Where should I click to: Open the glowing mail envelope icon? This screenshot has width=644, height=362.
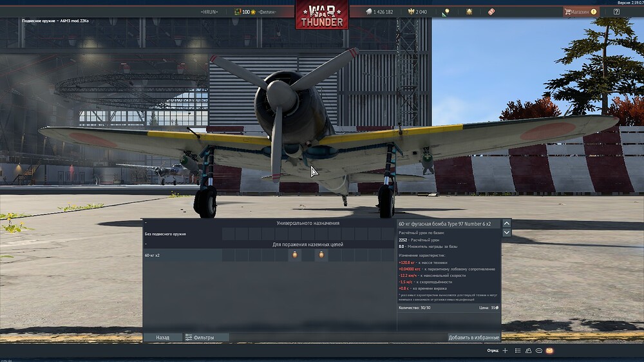click(549, 350)
